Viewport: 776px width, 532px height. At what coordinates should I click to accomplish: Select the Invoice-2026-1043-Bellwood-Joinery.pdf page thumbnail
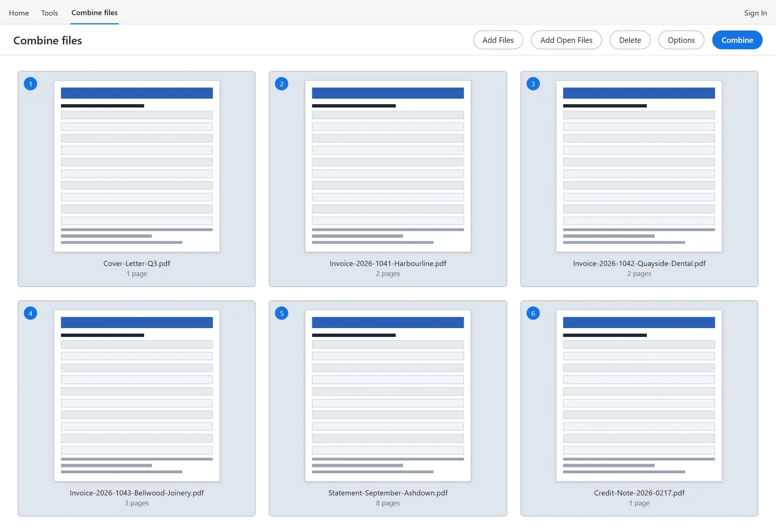pos(137,396)
